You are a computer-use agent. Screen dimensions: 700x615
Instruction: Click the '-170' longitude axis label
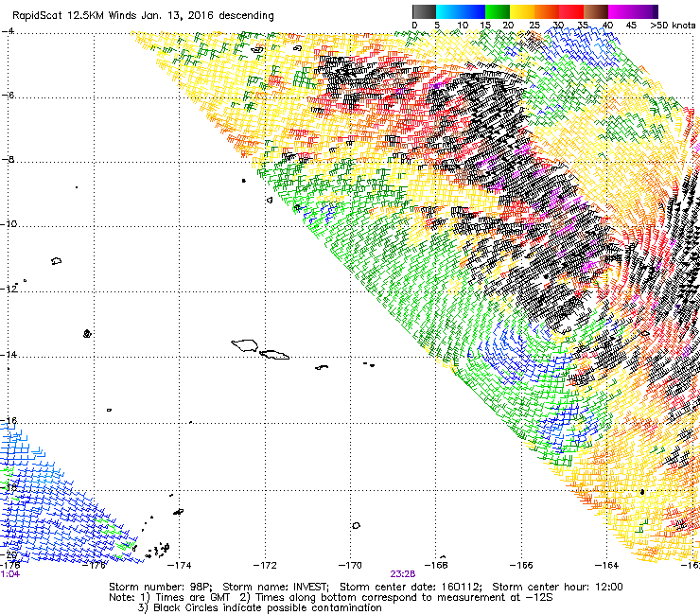pyautogui.click(x=350, y=566)
